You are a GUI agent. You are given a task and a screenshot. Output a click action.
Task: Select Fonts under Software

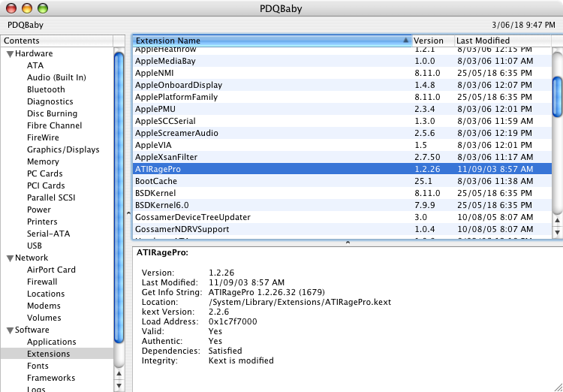click(38, 366)
